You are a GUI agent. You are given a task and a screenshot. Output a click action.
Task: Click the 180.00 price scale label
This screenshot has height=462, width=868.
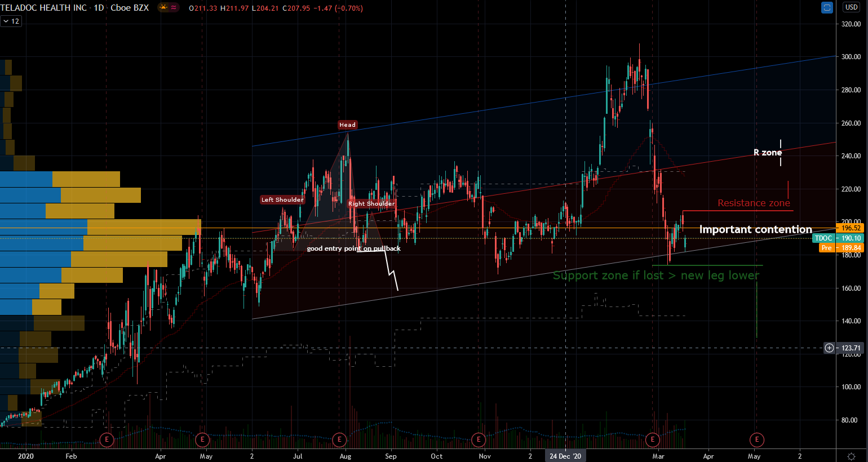click(851, 255)
